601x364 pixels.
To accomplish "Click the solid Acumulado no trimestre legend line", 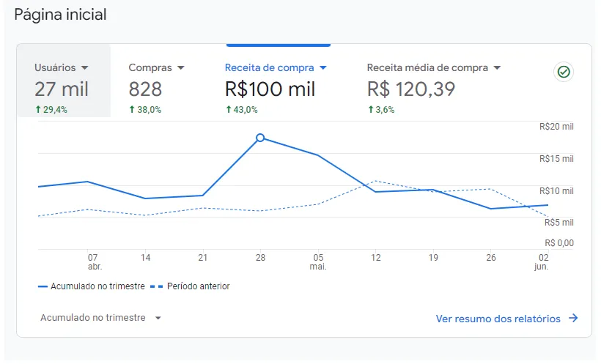I will (43, 286).
